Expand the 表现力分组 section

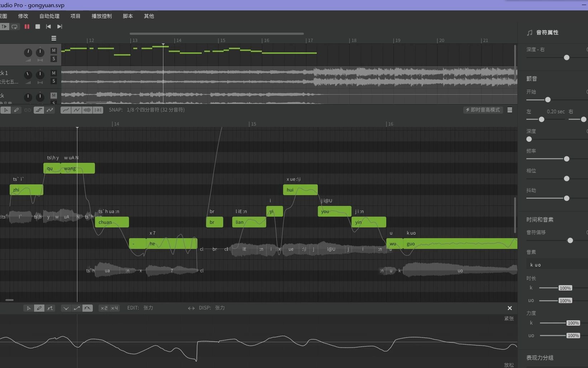(x=540, y=358)
